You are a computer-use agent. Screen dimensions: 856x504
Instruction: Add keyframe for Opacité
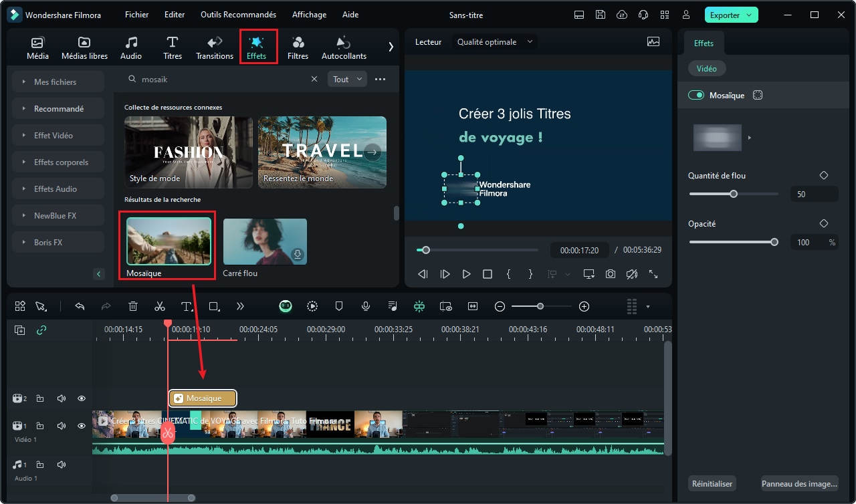coord(824,223)
